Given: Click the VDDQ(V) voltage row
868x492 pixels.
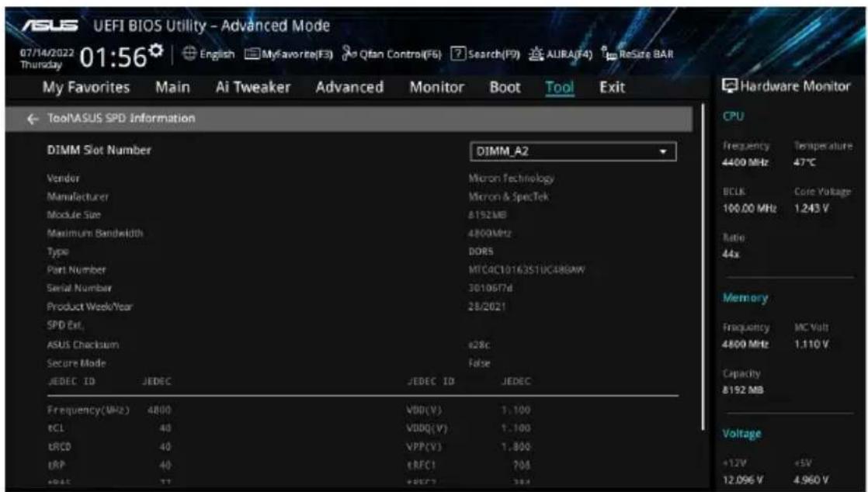Looking at the screenshot, I should click(468, 428).
